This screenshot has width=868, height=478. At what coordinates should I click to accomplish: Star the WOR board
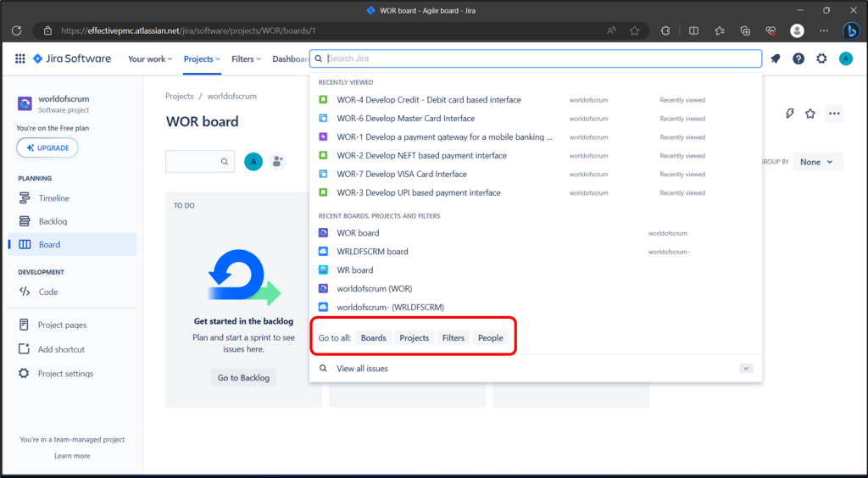coord(810,114)
